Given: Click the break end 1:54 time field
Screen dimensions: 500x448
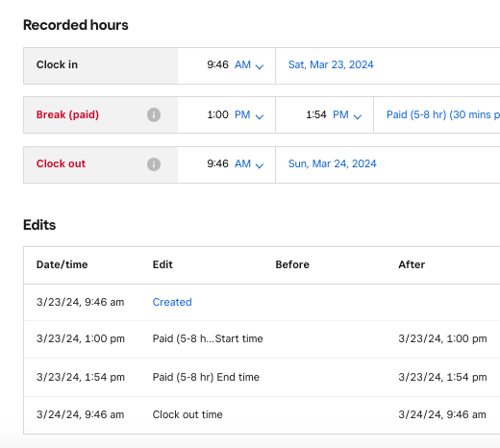Looking at the screenshot, I should coord(316,115).
